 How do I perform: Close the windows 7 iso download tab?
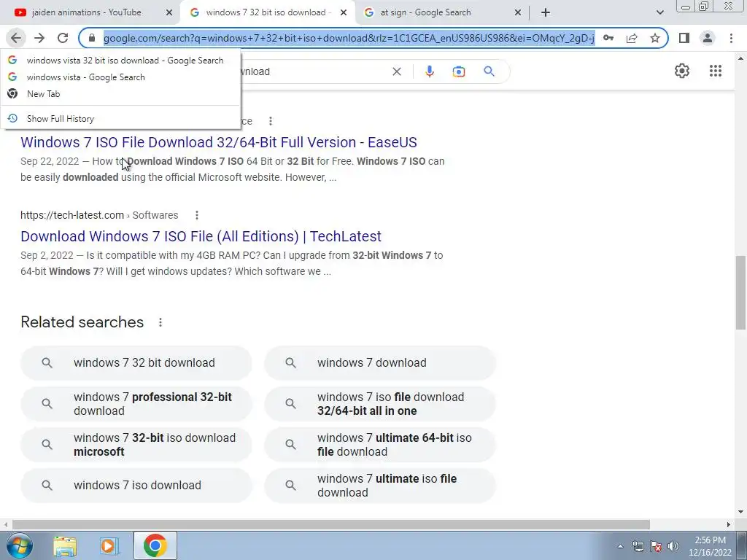pyautogui.click(x=343, y=13)
